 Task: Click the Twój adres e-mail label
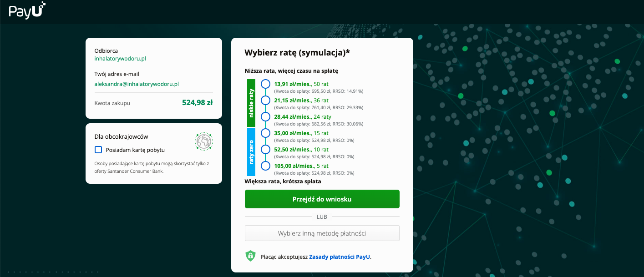117,74
